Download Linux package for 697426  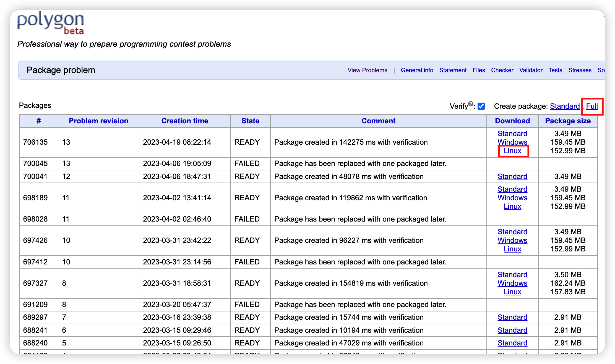(512, 249)
